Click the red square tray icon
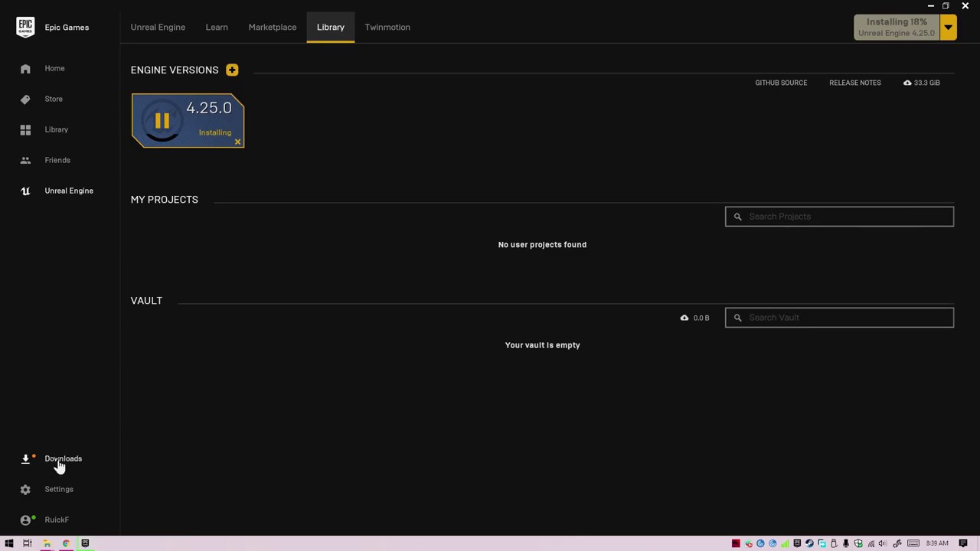Screen dimensions: 980x551 point(736,543)
